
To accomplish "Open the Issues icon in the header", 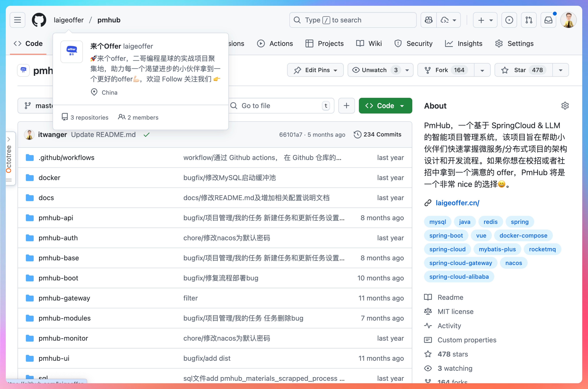I will 509,20.
